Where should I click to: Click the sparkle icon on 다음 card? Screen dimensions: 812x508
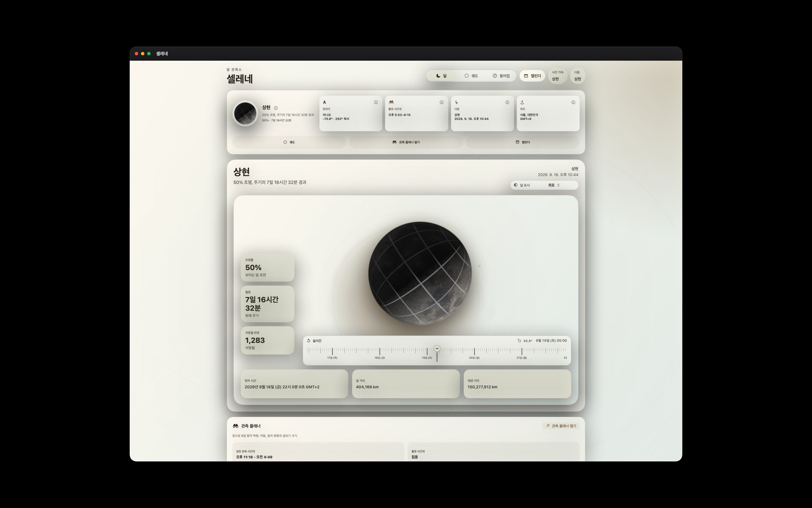(456, 102)
